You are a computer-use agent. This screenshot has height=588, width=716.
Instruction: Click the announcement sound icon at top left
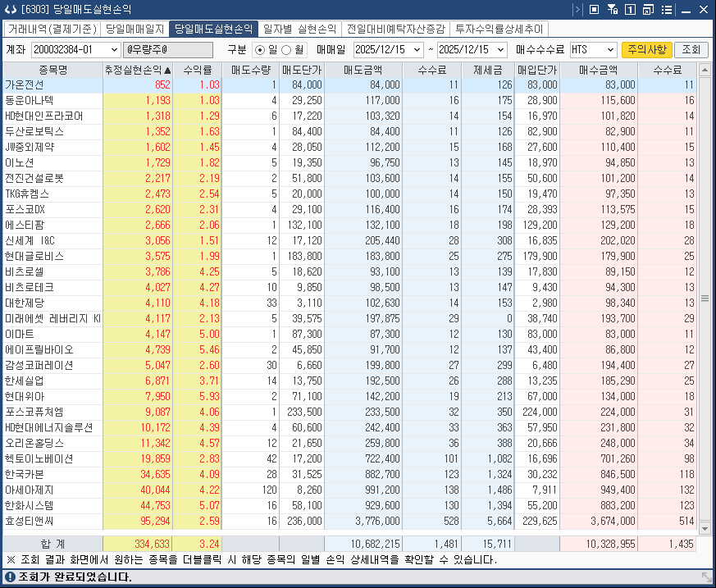(x=11, y=9)
